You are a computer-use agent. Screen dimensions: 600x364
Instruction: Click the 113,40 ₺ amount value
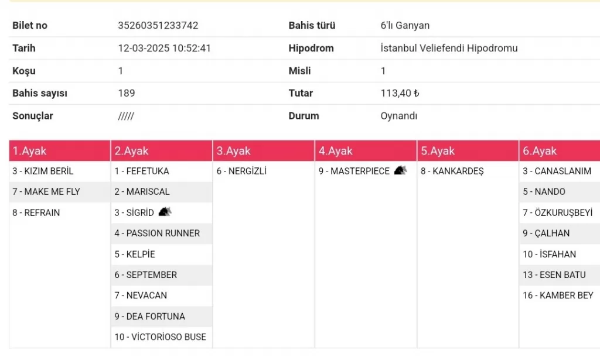coord(400,94)
